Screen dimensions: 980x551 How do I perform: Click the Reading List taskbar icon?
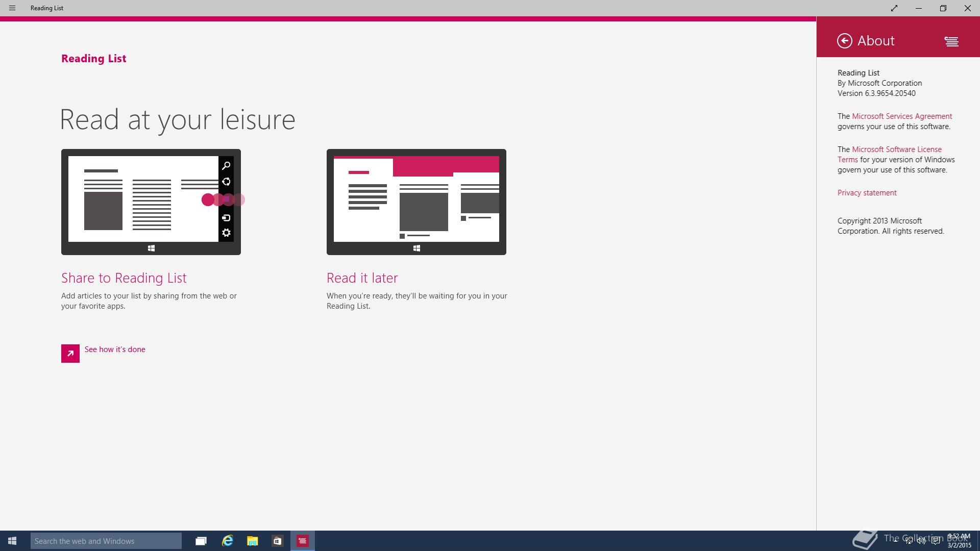pyautogui.click(x=303, y=541)
